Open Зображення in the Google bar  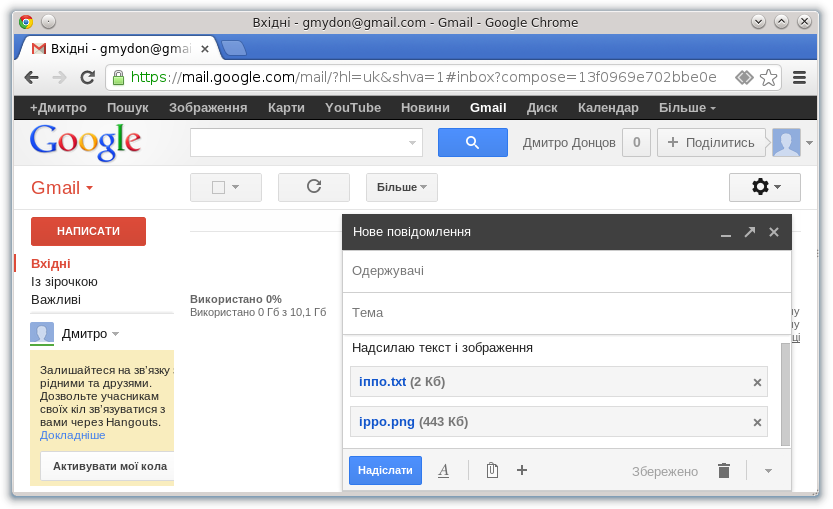tap(208, 108)
